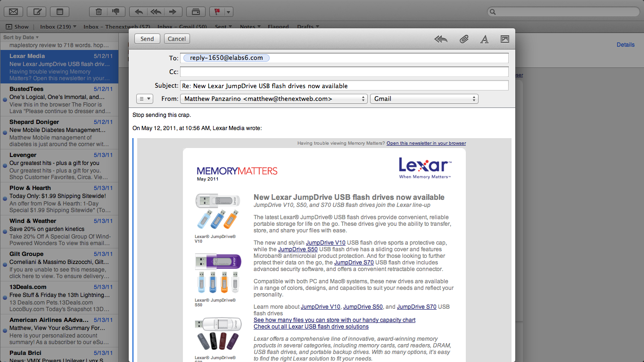Select the Levenger message

tap(59, 166)
